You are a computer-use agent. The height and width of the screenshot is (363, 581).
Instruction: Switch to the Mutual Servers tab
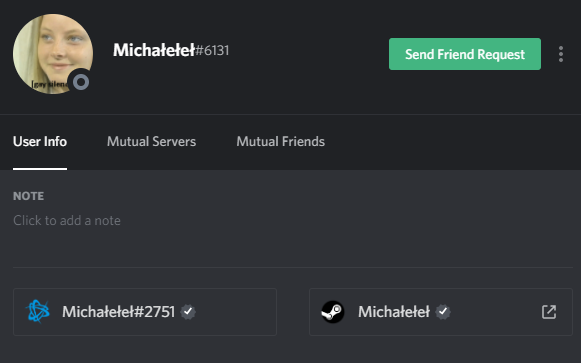coord(151,141)
